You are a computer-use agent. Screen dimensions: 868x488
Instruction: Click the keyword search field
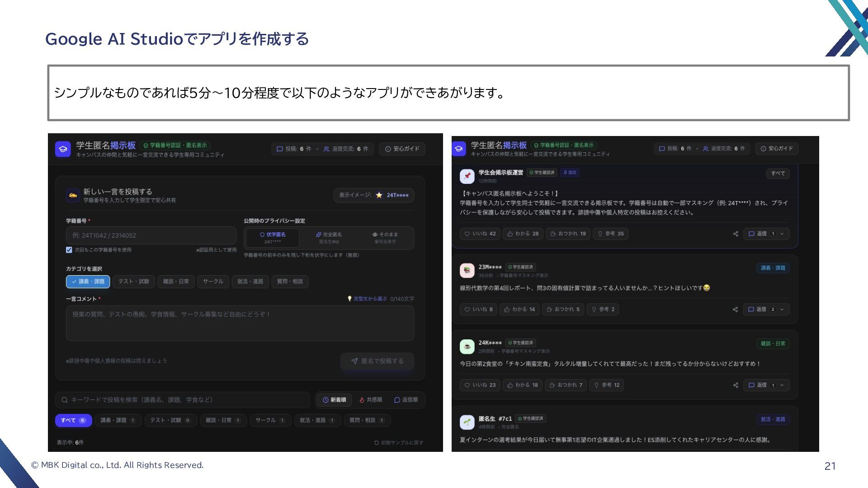coord(183,400)
